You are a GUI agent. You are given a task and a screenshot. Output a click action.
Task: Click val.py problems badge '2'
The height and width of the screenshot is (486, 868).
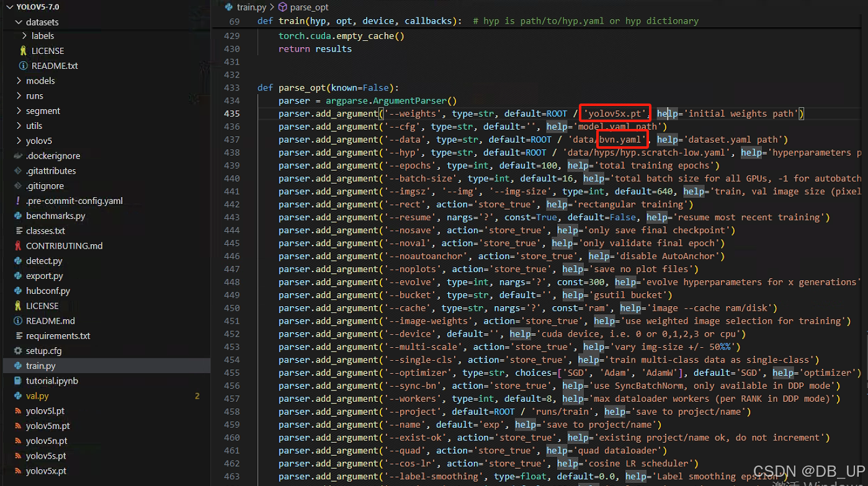pos(197,395)
